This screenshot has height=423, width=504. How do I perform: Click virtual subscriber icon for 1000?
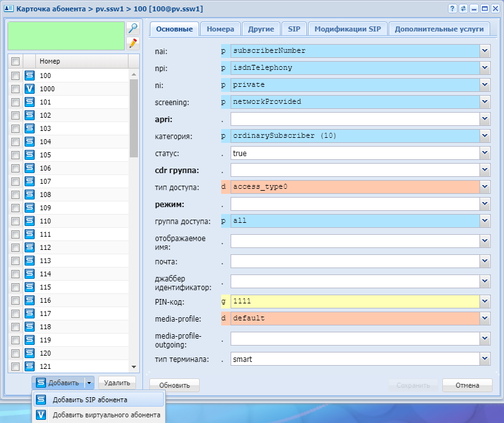pyautogui.click(x=29, y=89)
